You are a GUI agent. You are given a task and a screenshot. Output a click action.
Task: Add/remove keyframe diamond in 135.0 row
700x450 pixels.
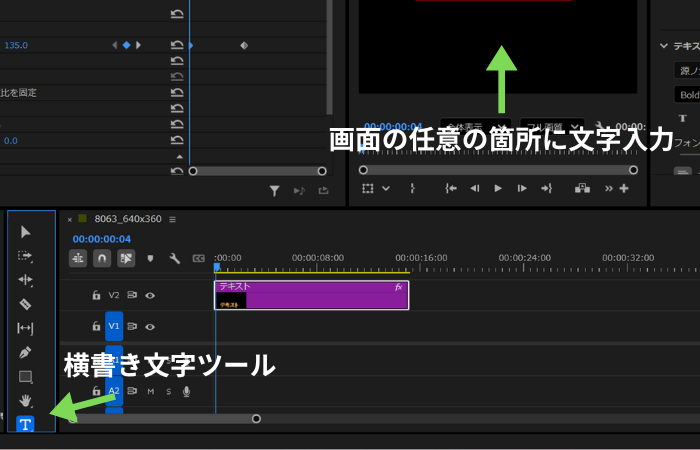point(126,45)
